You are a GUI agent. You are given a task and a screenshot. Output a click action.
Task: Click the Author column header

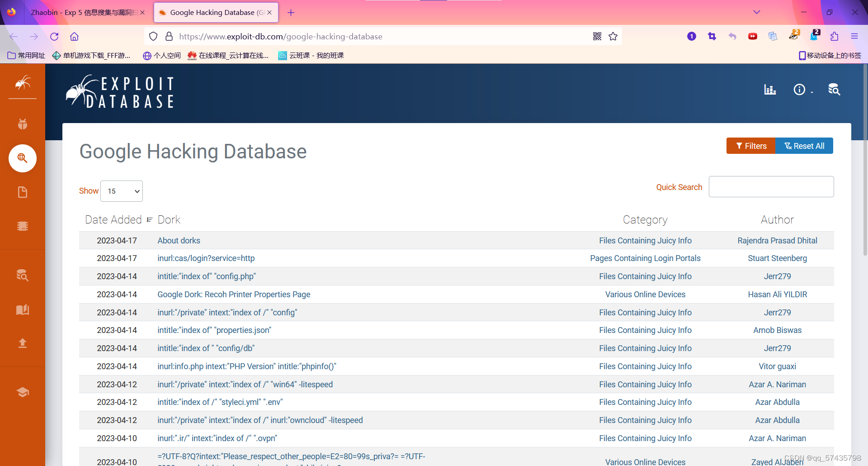pyautogui.click(x=777, y=220)
